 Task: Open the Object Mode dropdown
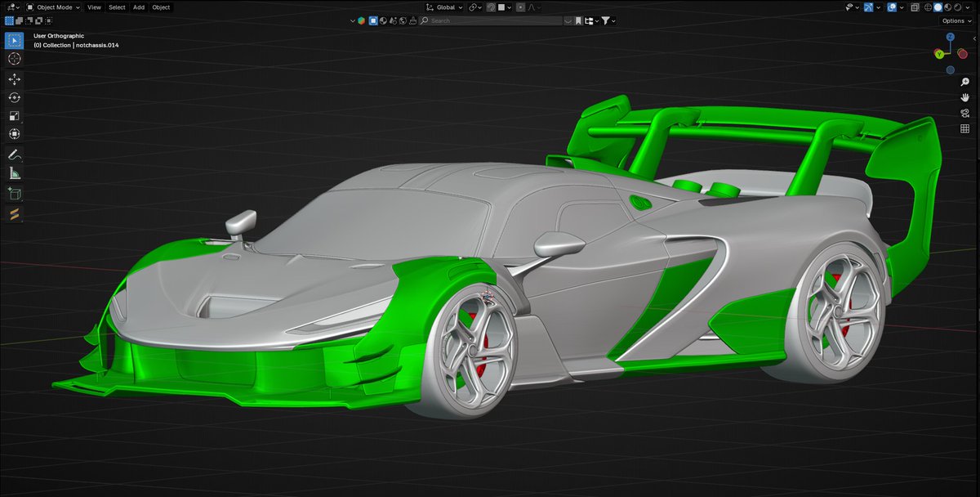click(x=52, y=7)
